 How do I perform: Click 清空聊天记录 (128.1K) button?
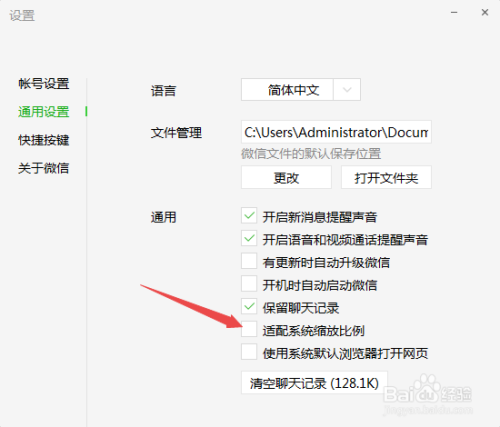314,383
